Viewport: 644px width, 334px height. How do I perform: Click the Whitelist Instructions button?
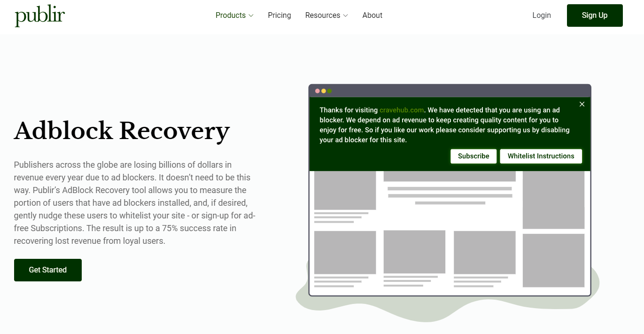click(x=541, y=156)
